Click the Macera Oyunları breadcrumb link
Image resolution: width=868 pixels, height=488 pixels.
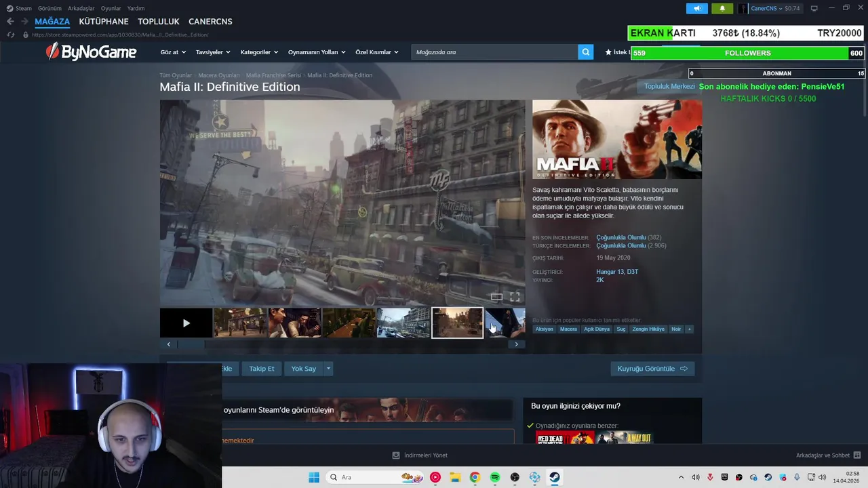tap(219, 75)
